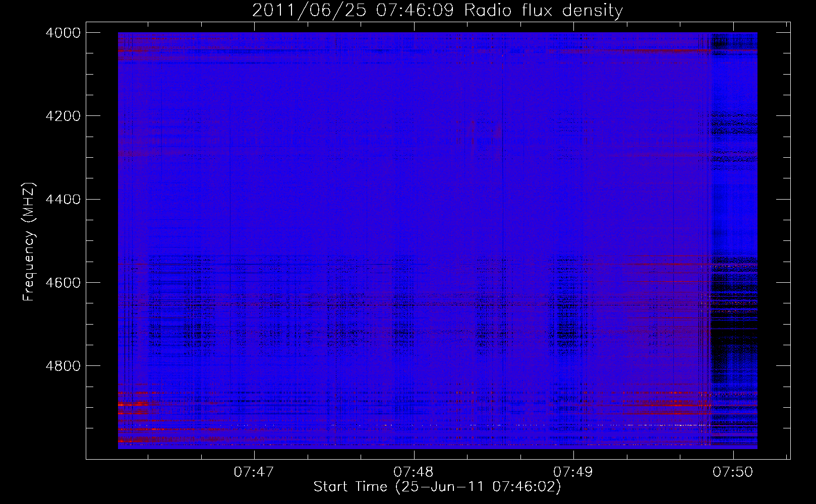Click the 4800 frequency axis label
Screen dimensions: 816x504
(63, 366)
